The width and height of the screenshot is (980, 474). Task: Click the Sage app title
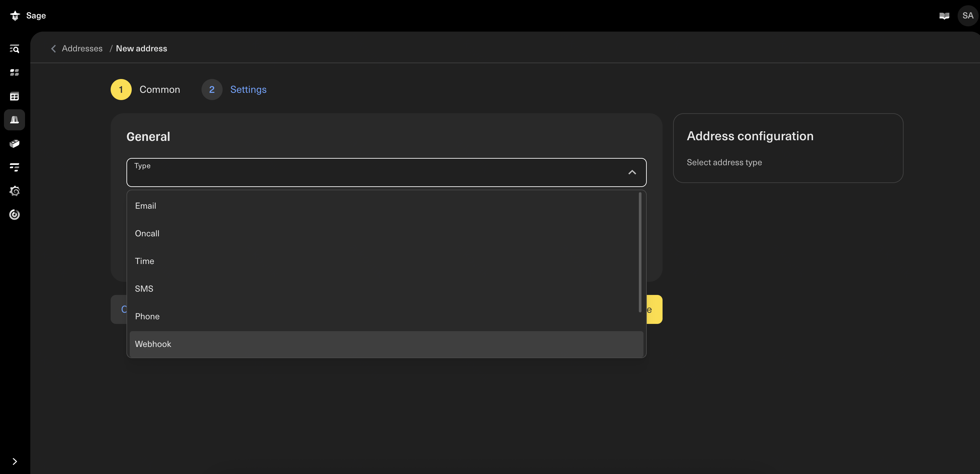[x=36, y=15]
